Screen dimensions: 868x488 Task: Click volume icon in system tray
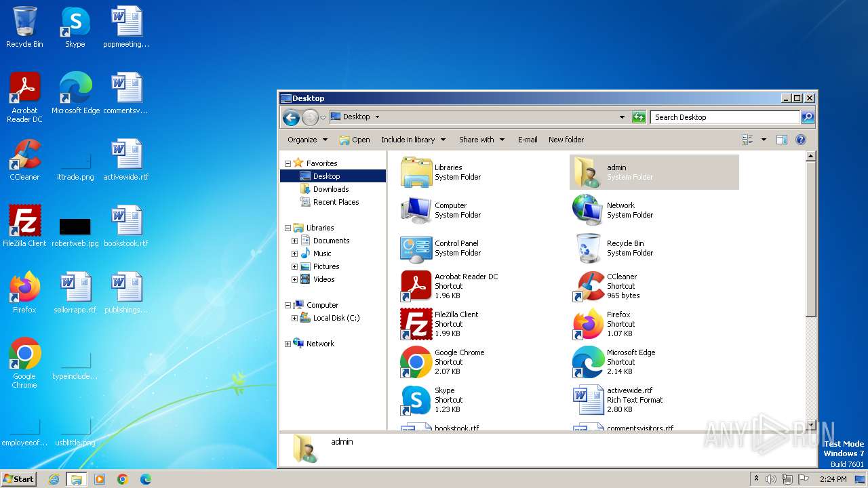(771, 479)
